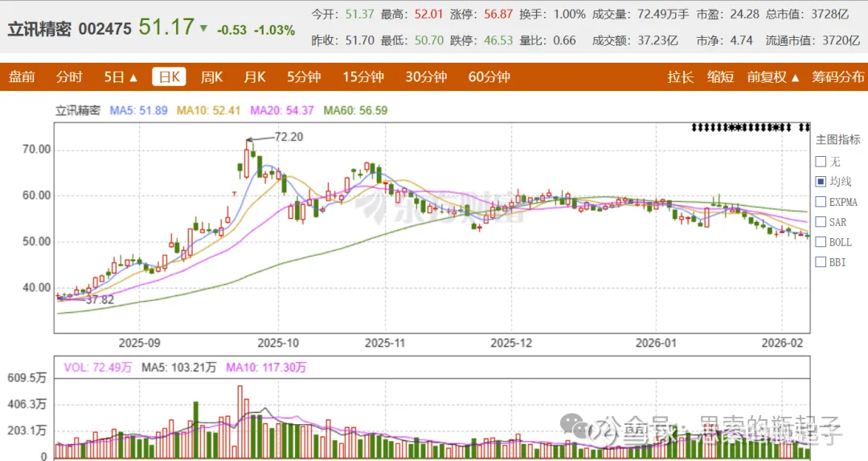This screenshot has height=461, width=868.
Task: Show 筹码分布 chip distribution
Action: click(x=837, y=77)
